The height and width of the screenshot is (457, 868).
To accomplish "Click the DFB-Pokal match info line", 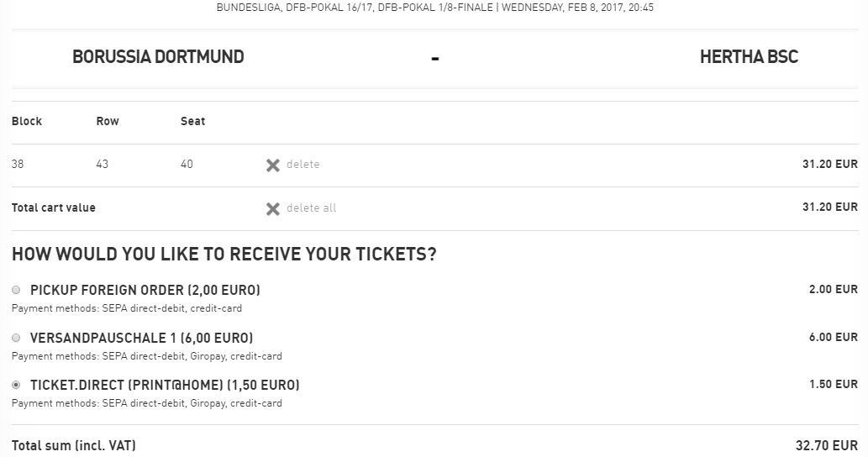I will click(434, 8).
